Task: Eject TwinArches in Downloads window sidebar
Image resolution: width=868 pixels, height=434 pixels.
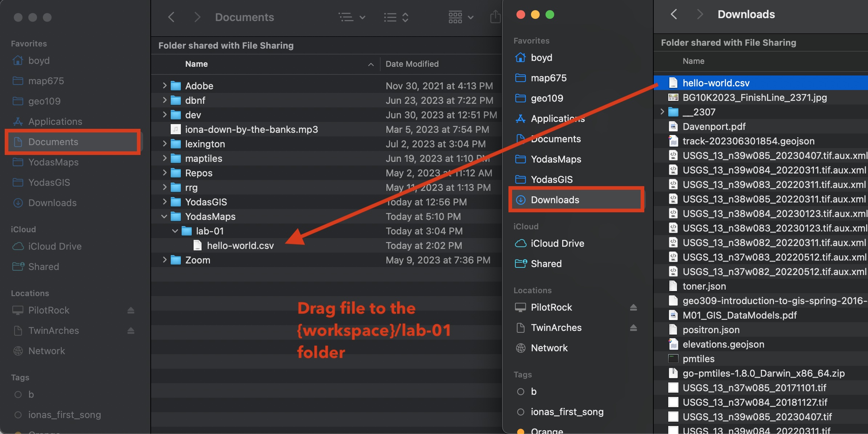Action: 633,328
